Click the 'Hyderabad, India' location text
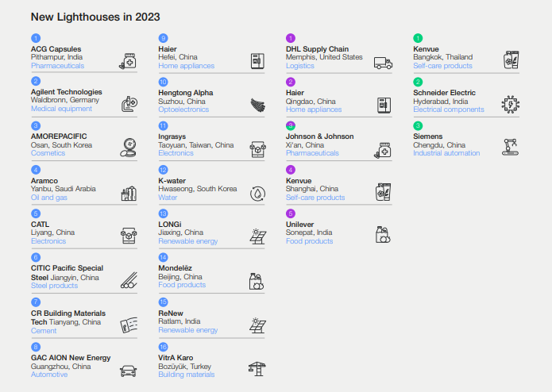The image size is (552, 392). coord(440,102)
